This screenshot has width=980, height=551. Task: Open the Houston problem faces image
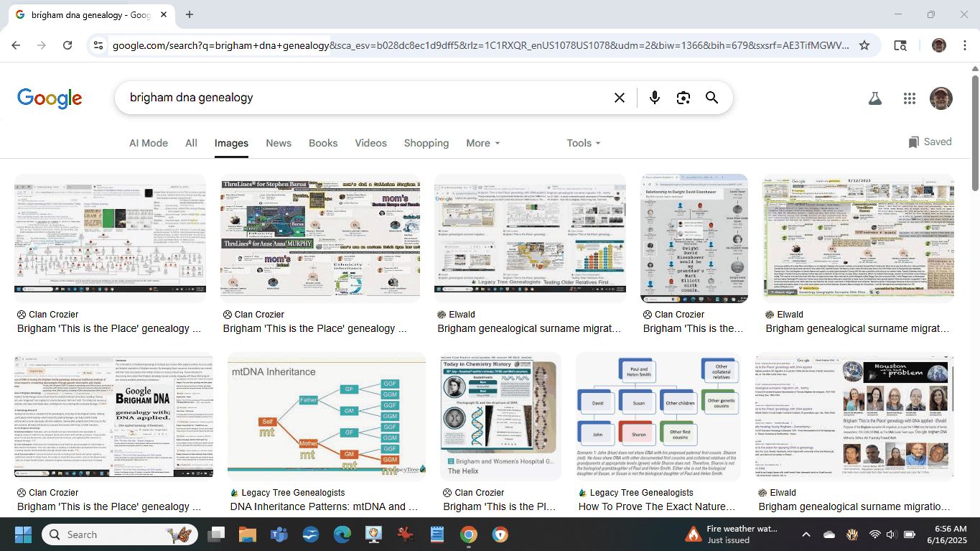tap(854, 415)
